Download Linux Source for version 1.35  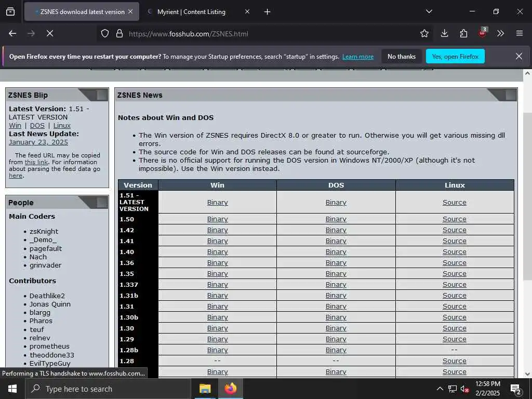454,273
